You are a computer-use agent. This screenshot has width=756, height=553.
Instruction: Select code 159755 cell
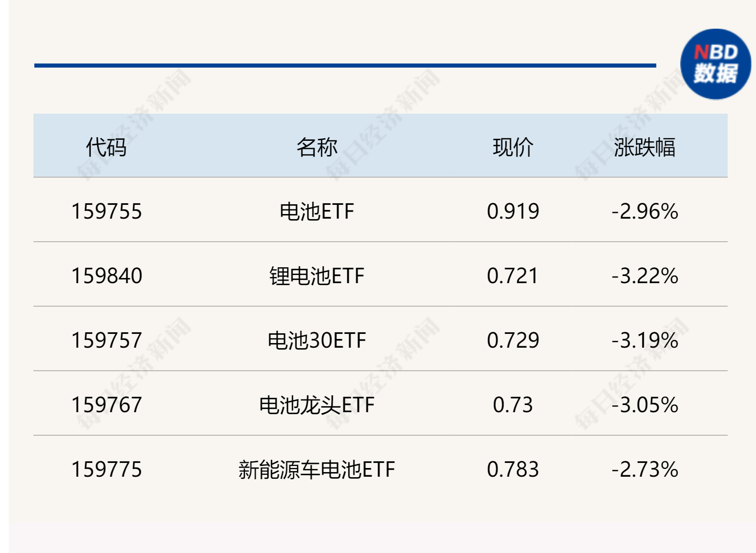(107, 211)
